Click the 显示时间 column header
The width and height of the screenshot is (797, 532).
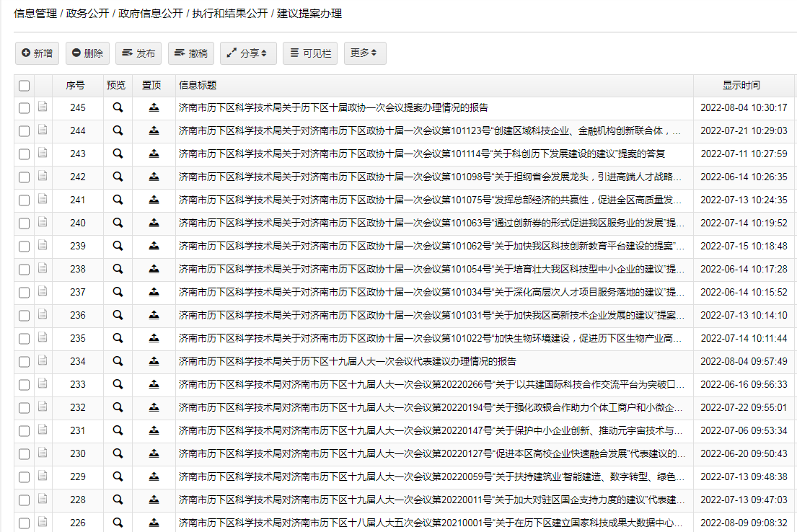(743, 84)
